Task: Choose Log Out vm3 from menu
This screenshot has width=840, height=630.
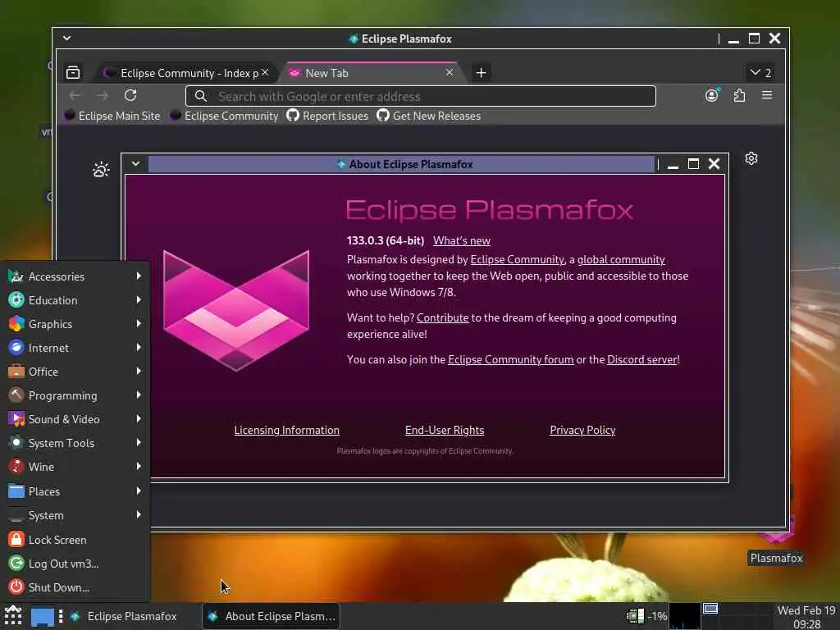Action: tap(75, 564)
